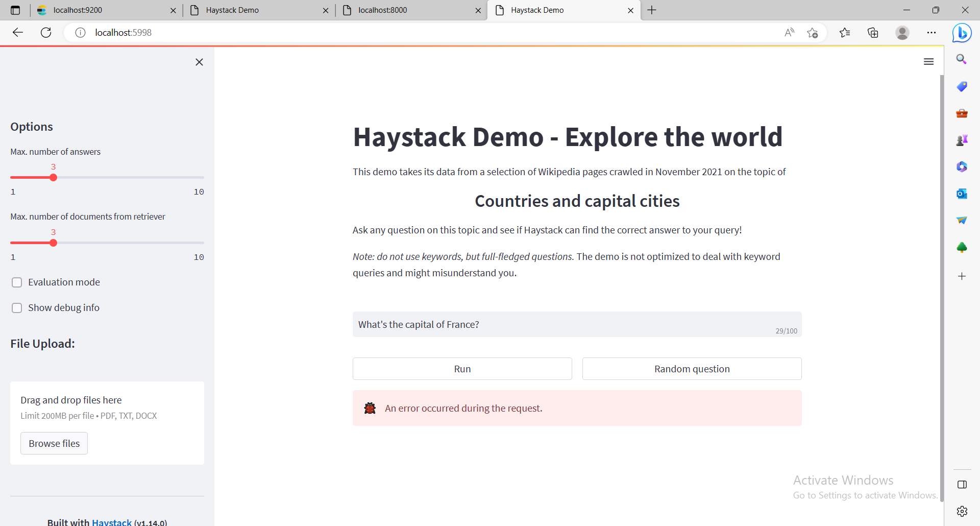This screenshot has width=980, height=526.
Task: Adjust Max. number of answers slider
Action: [x=53, y=178]
